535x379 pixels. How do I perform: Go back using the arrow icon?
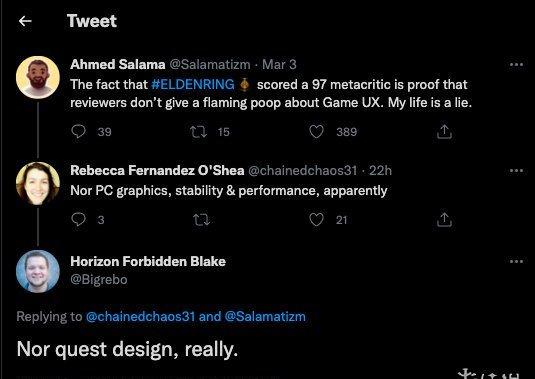pyautogui.click(x=25, y=21)
